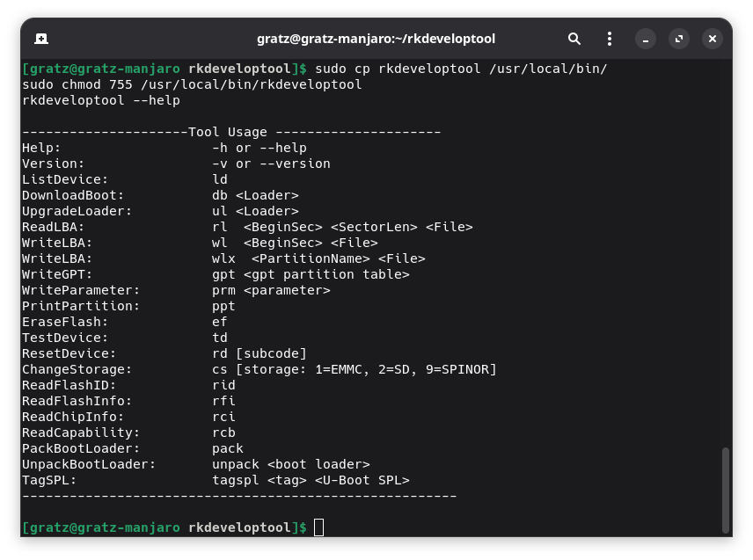Viewport: 753px width, 560px height.
Task: Click 'rkdeveloptool --help' command text
Action: pos(100,100)
